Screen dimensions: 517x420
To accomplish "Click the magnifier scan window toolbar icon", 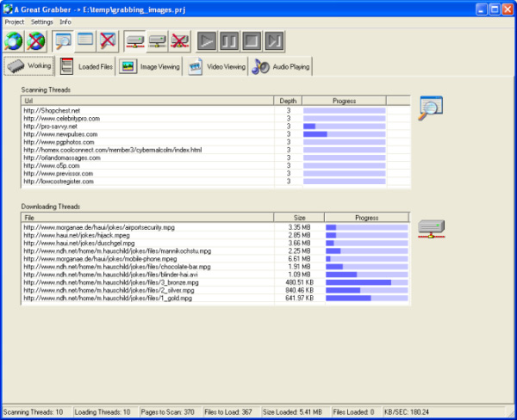I will point(63,40).
